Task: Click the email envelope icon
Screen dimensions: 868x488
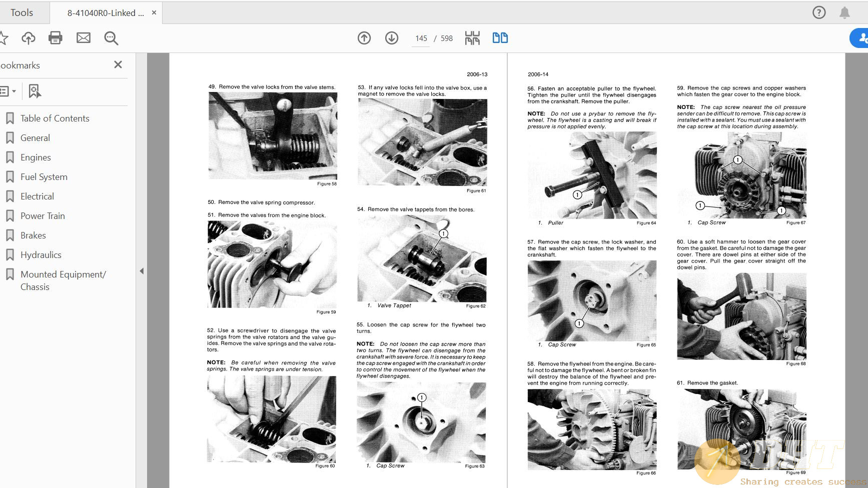Action: click(84, 38)
